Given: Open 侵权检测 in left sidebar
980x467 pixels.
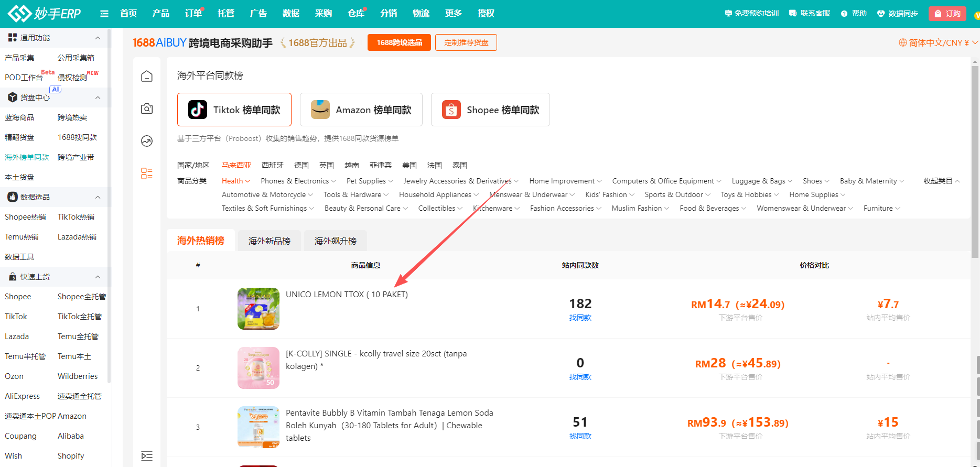Looking at the screenshot, I should (x=72, y=78).
